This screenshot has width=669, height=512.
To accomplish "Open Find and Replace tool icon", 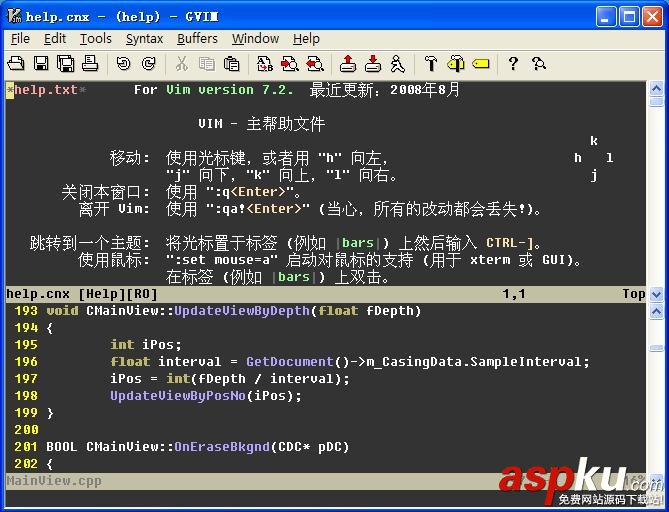I will click(265, 64).
